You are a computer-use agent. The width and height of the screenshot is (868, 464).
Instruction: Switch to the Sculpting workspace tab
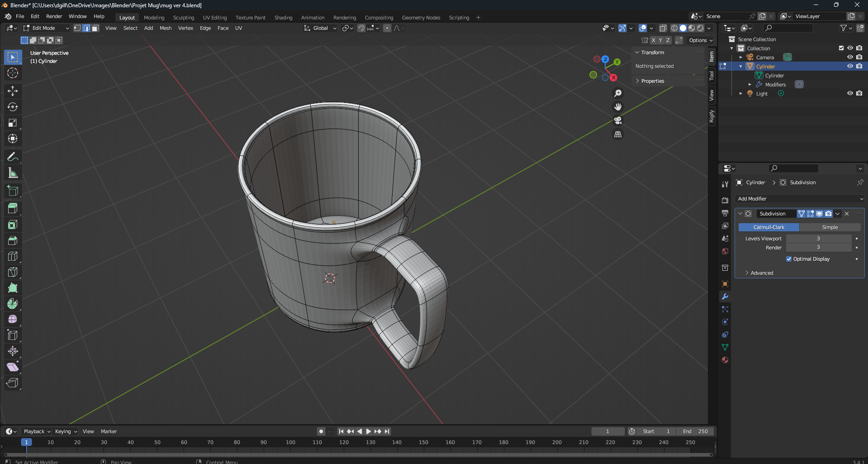click(x=183, y=18)
